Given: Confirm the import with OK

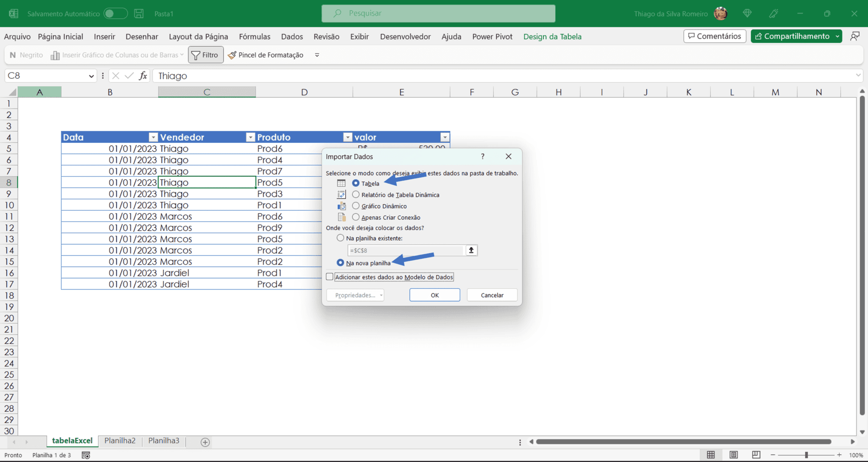Looking at the screenshot, I should click(434, 295).
